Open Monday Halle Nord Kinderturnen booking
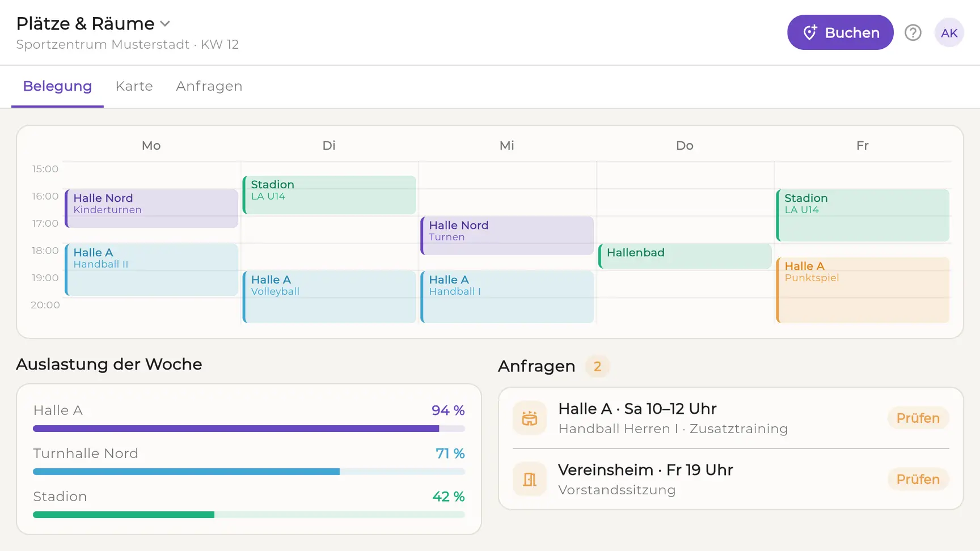The width and height of the screenshot is (980, 551). pos(151,209)
